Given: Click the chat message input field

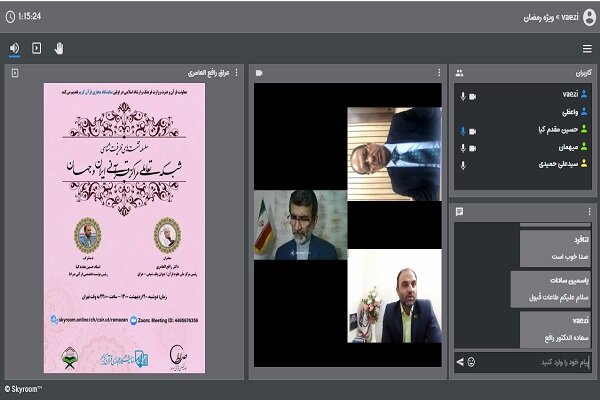Looking at the screenshot, I should [x=534, y=362].
